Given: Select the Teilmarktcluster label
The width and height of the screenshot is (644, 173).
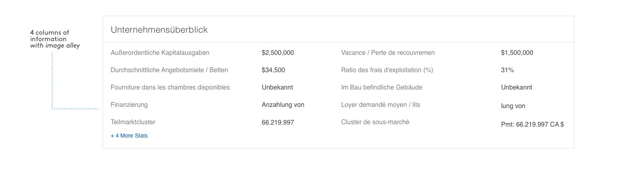Looking at the screenshot, I should tap(133, 122).
